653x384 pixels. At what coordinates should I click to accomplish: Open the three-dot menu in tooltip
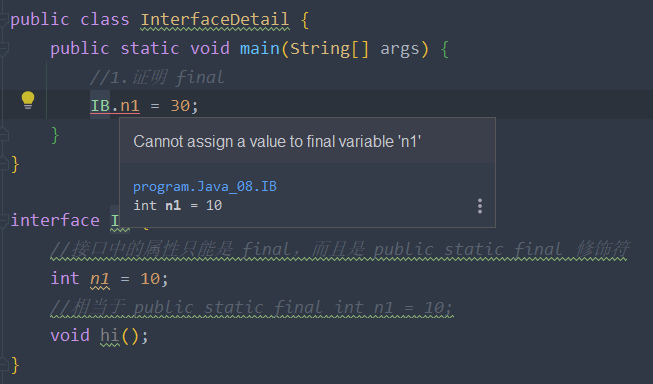point(480,206)
